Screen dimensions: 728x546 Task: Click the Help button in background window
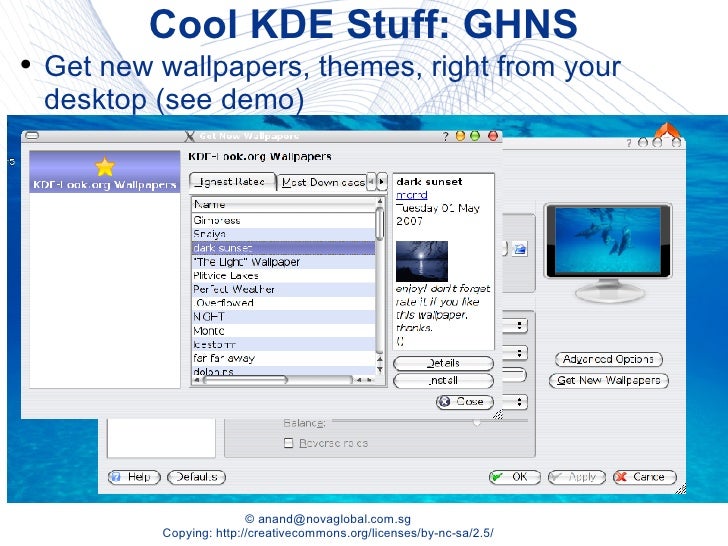tap(134, 477)
